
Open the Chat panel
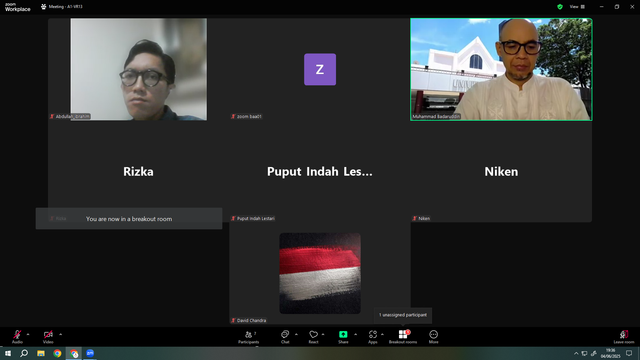click(285, 337)
